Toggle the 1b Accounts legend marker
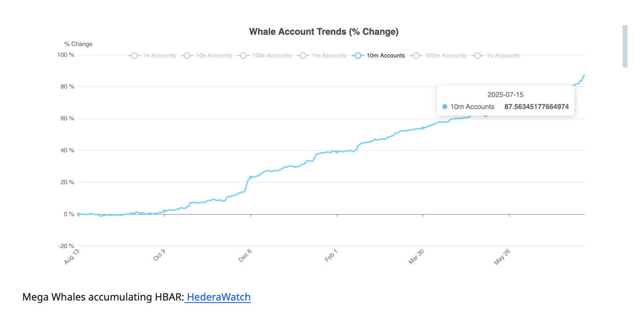 pos(477,56)
